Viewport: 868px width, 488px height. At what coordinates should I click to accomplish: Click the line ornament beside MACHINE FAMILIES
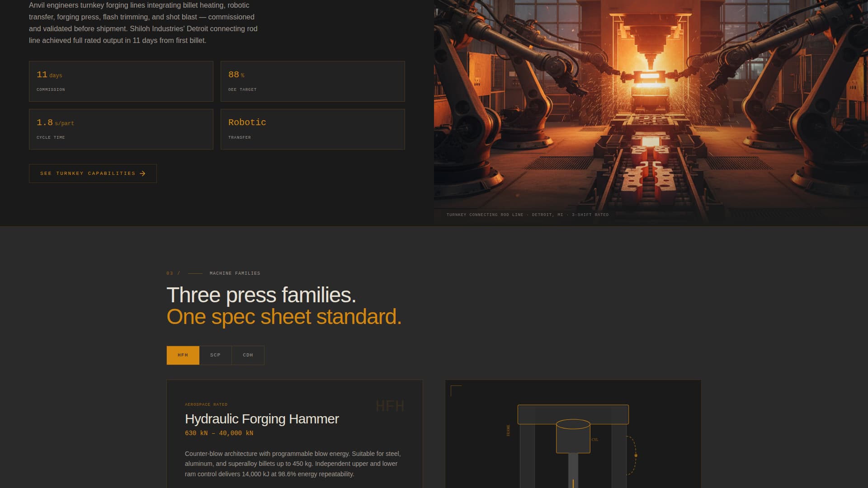(x=194, y=273)
